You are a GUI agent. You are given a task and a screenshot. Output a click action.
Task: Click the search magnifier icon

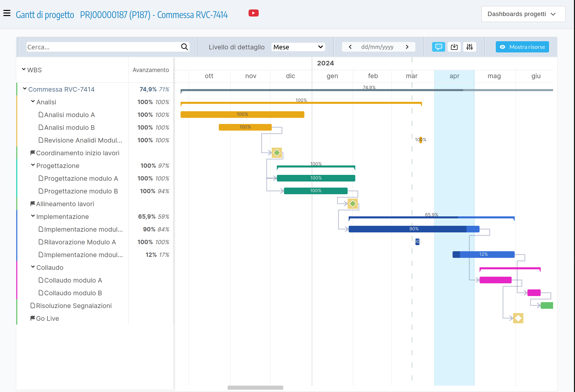184,47
